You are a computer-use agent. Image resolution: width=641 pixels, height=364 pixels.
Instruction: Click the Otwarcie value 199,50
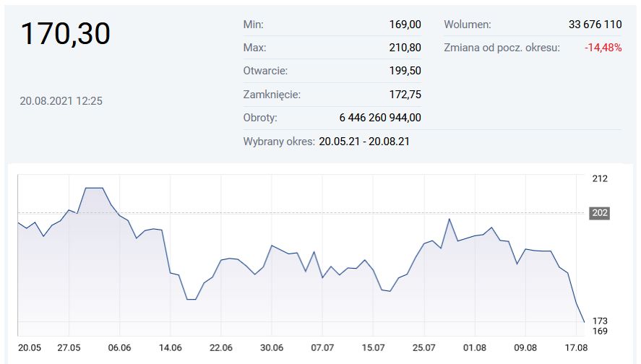tap(405, 71)
